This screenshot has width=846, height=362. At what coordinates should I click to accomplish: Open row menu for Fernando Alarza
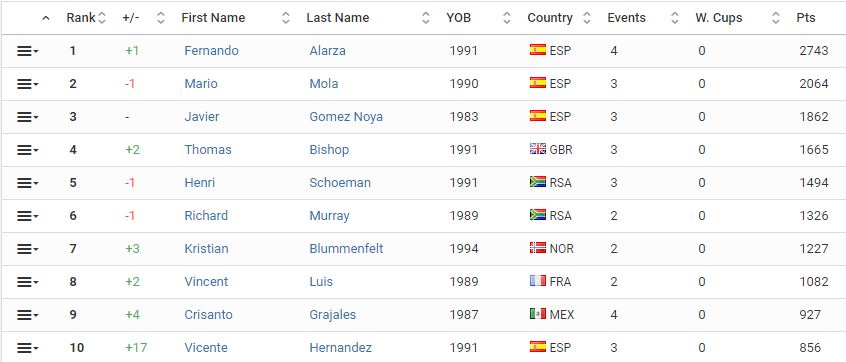(x=27, y=51)
